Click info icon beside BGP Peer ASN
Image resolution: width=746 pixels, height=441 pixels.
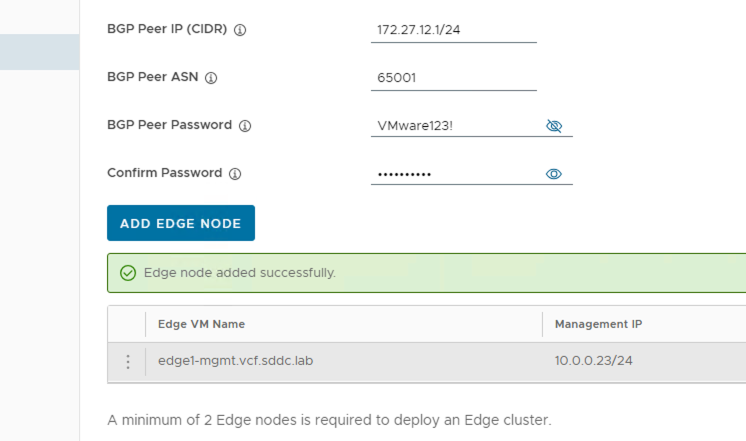[211, 78]
